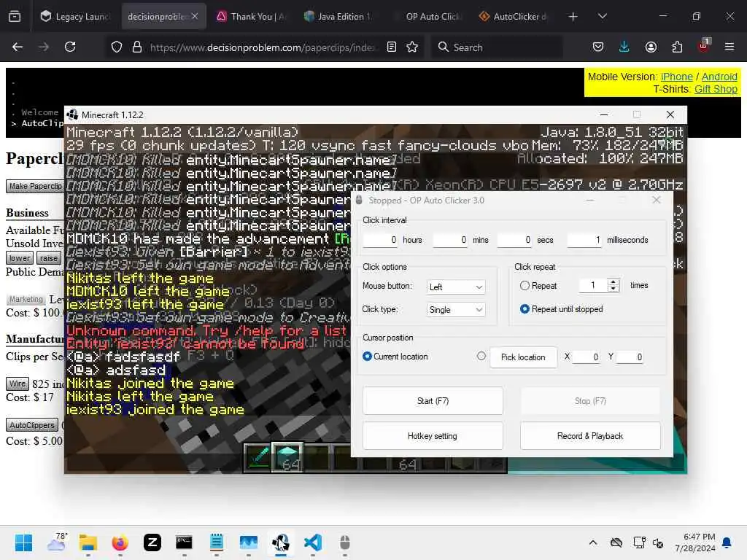Screen dimensions: 747x560
Task: Select the Pick location radio button
Action: click(x=481, y=356)
